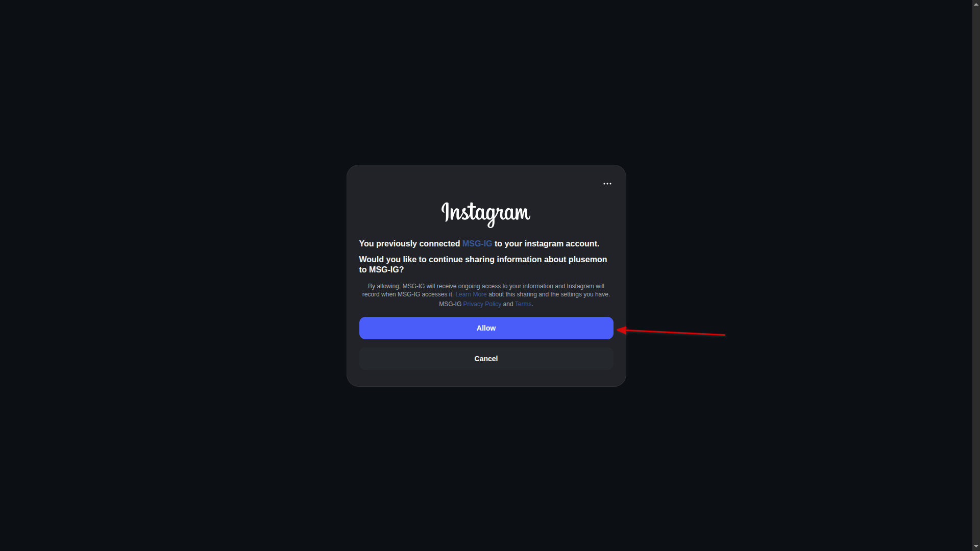Click the 'Would you like to continue sharing' question

point(483,264)
